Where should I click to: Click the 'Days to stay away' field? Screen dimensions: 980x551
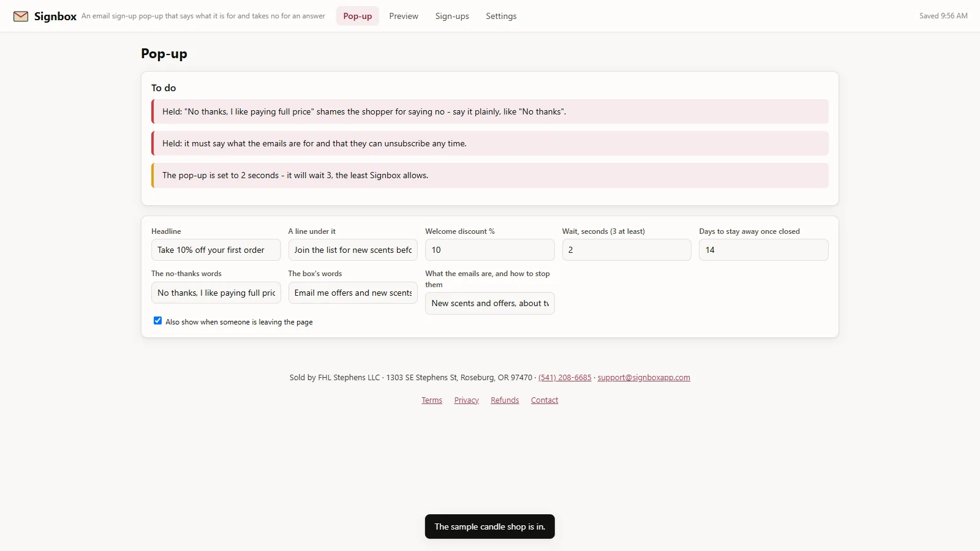tap(764, 250)
